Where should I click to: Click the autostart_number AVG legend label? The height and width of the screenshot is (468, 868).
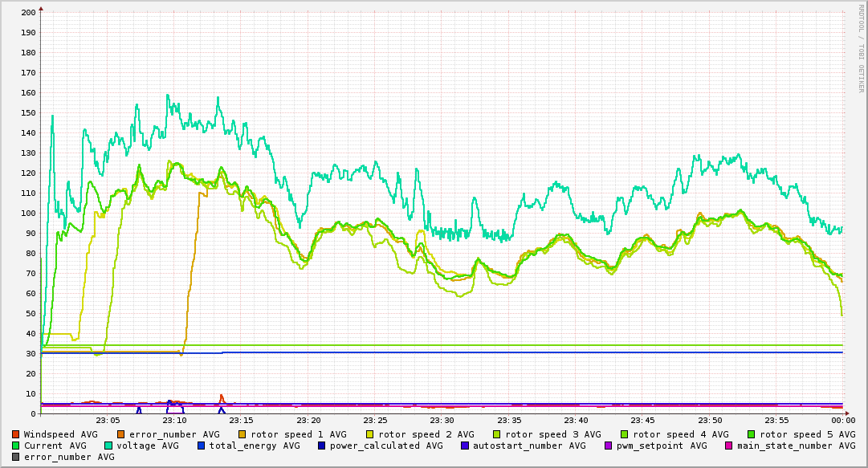coord(529,446)
